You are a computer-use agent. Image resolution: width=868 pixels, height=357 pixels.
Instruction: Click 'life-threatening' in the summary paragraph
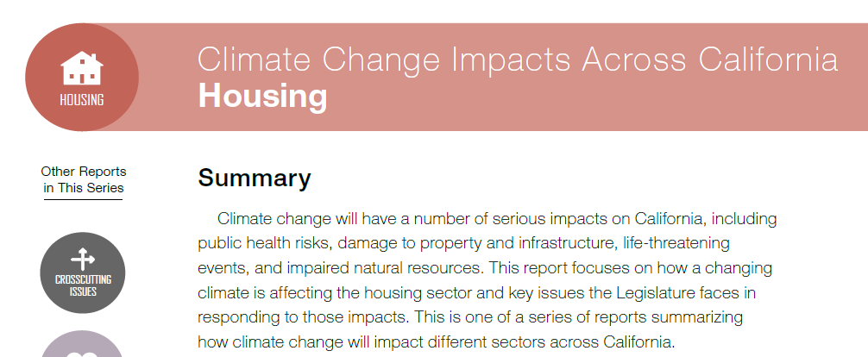(676, 242)
